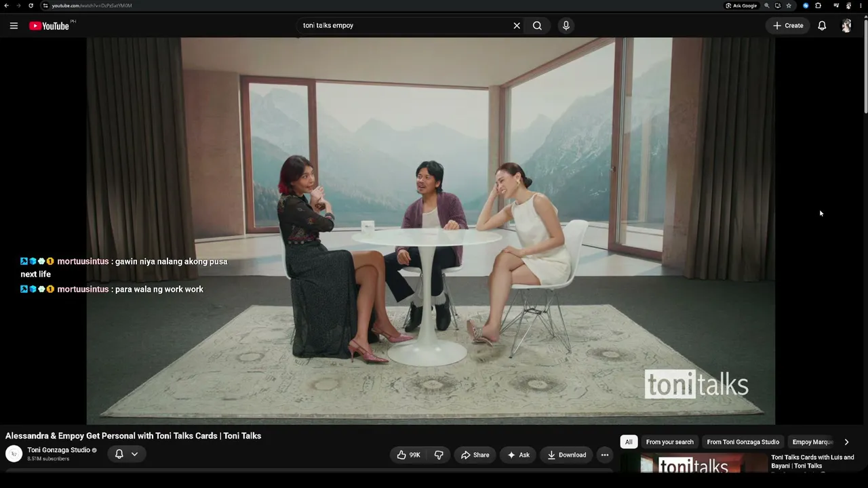Click the page vertical scrollbar
The height and width of the screenshot is (488, 868).
point(865,68)
